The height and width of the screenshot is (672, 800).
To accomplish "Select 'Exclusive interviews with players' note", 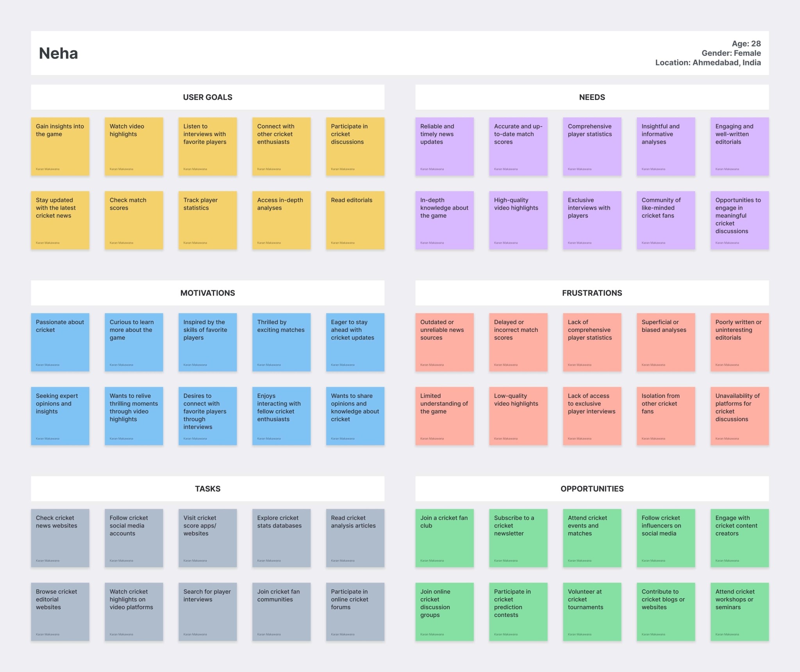I will tap(592, 220).
